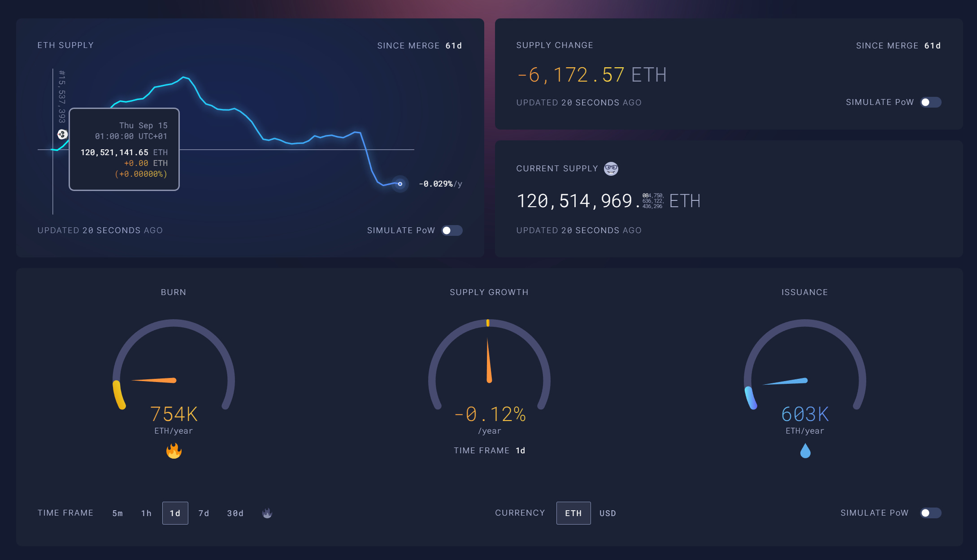Click the 7d time frame option
The width and height of the screenshot is (977, 560).
tap(204, 513)
